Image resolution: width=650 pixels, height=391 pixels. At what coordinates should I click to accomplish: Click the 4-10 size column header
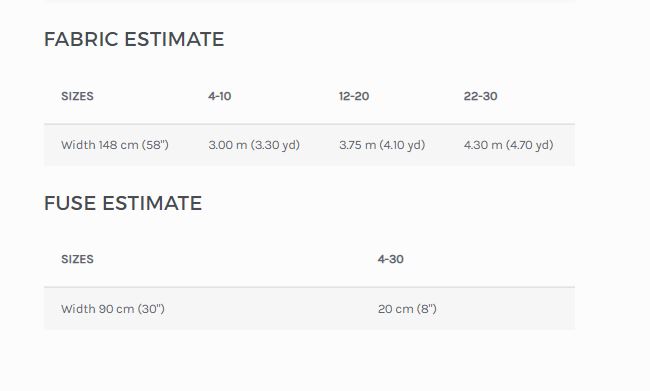220,96
